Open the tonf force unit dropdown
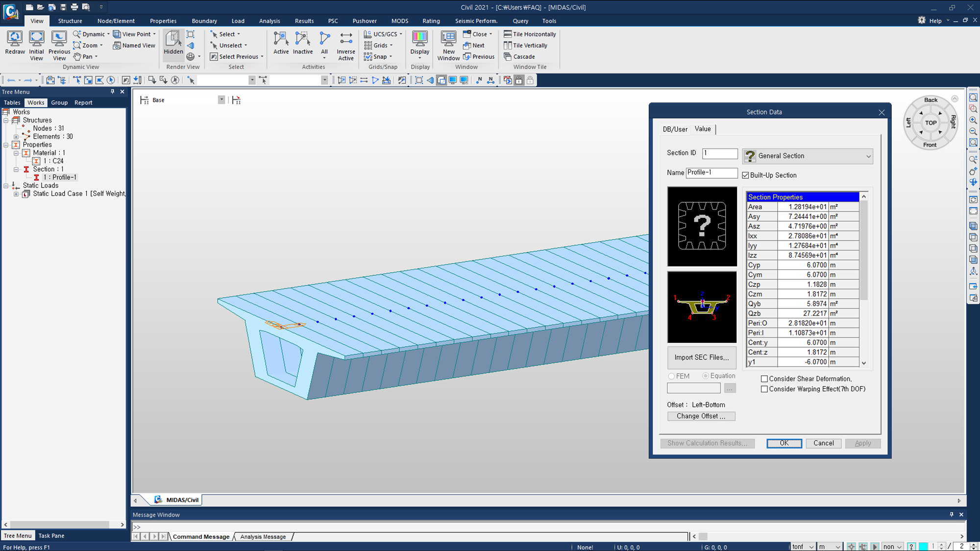Screen dimensions: 980x551 click(811, 547)
